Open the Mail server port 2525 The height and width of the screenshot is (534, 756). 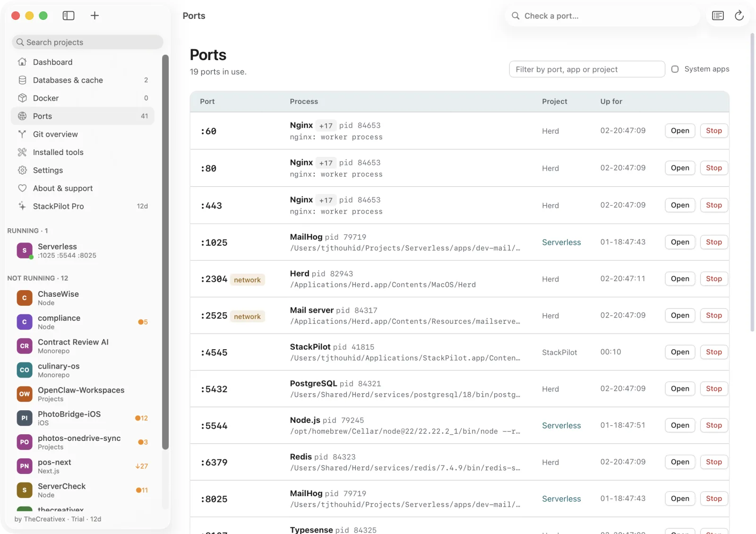coord(680,315)
